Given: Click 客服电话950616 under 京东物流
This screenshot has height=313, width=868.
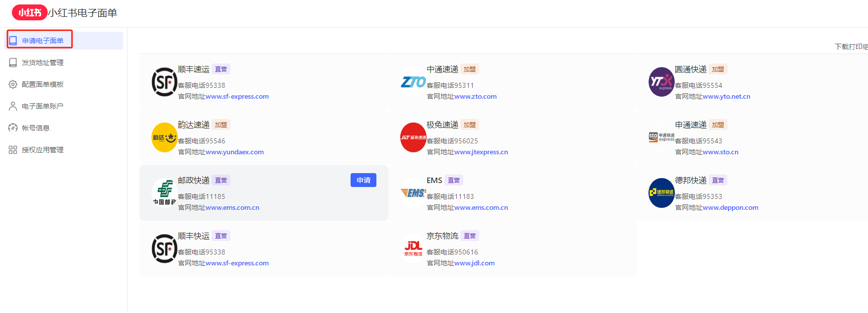Looking at the screenshot, I should (x=452, y=252).
